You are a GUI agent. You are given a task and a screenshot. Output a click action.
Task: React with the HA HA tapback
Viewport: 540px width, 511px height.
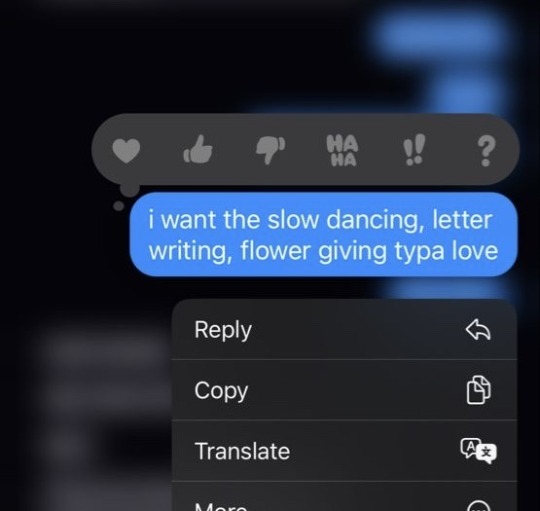[342, 150]
